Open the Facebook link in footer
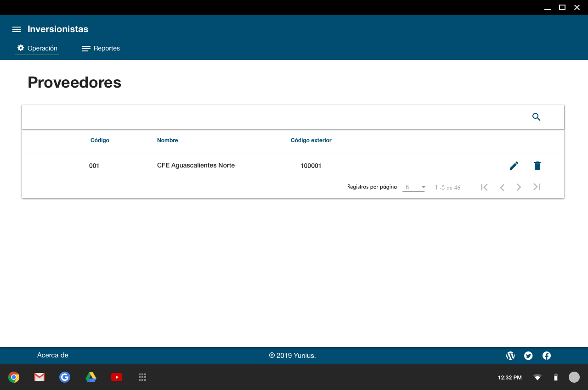The height and width of the screenshot is (390, 588). (547, 356)
